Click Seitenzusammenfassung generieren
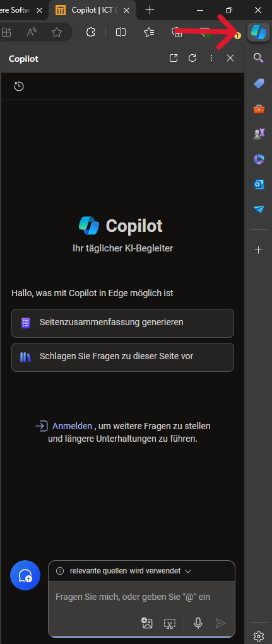The height and width of the screenshot is (644, 272). (122, 323)
